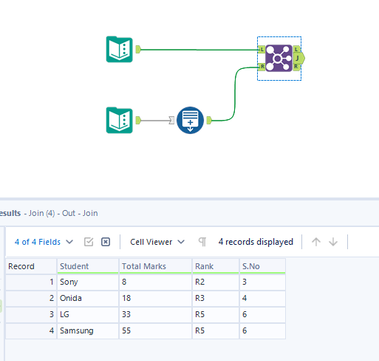This screenshot has height=361, width=379.
Task: Click the Record column header
Action: pyautogui.click(x=31, y=266)
